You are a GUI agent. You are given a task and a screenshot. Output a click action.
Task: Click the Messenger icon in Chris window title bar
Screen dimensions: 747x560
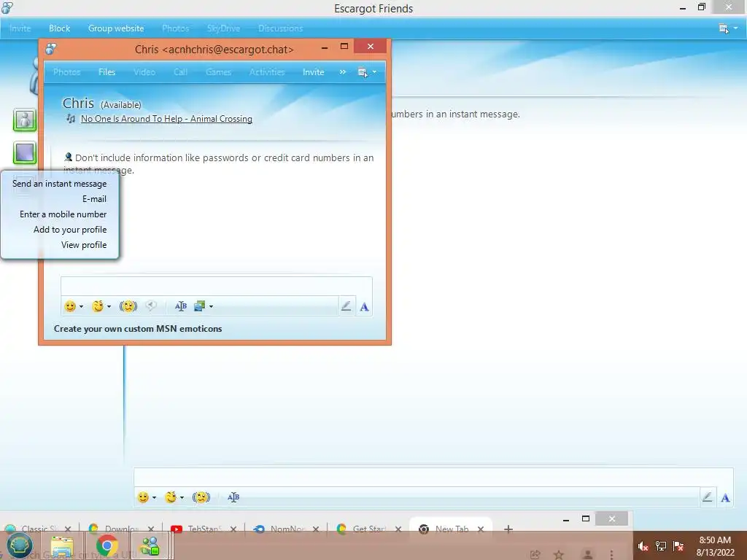click(x=51, y=48)
